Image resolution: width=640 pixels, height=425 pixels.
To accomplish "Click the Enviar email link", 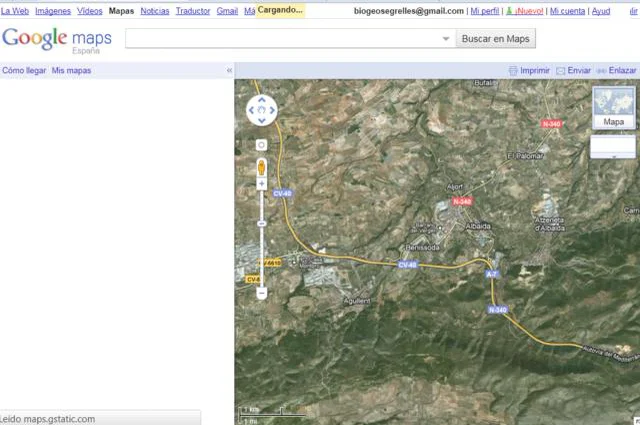I will click(x=573, y=71).
